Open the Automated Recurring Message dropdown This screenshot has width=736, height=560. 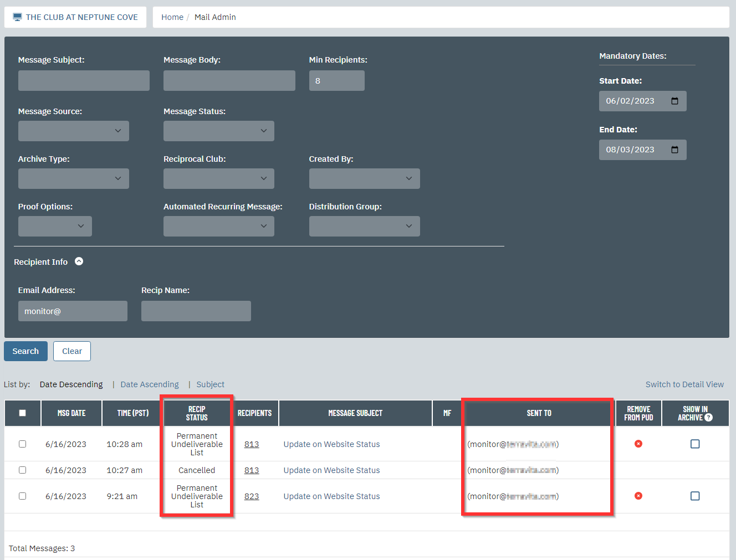point(219,226)
